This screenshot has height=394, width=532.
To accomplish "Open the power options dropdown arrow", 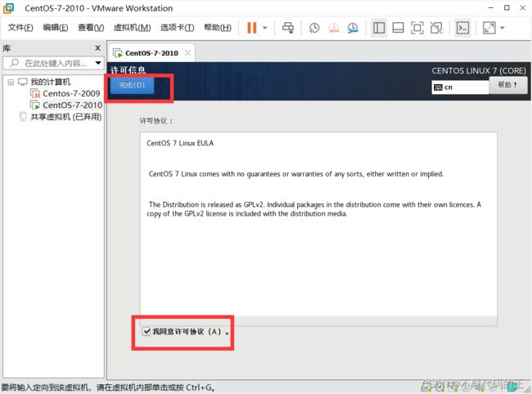I will tap(265, 28).
